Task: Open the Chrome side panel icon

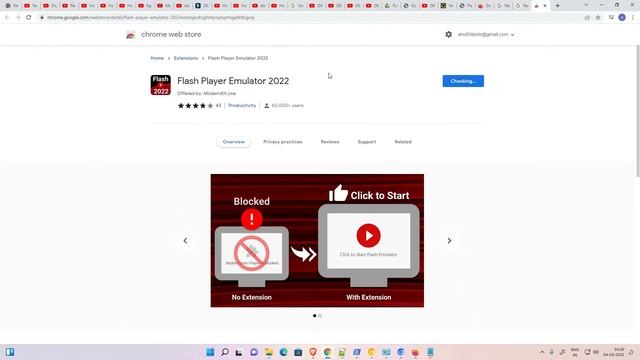Action: [611, 18]
